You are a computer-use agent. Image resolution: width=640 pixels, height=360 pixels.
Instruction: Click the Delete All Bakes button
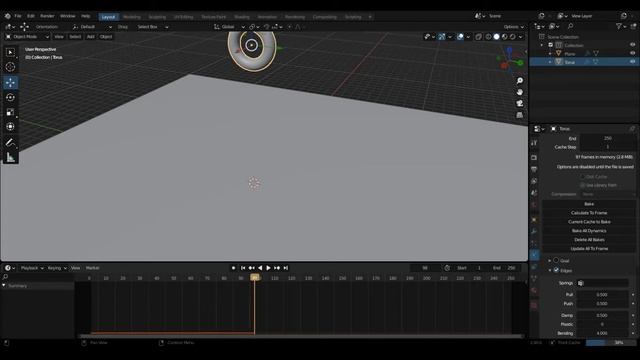(589, 240)
